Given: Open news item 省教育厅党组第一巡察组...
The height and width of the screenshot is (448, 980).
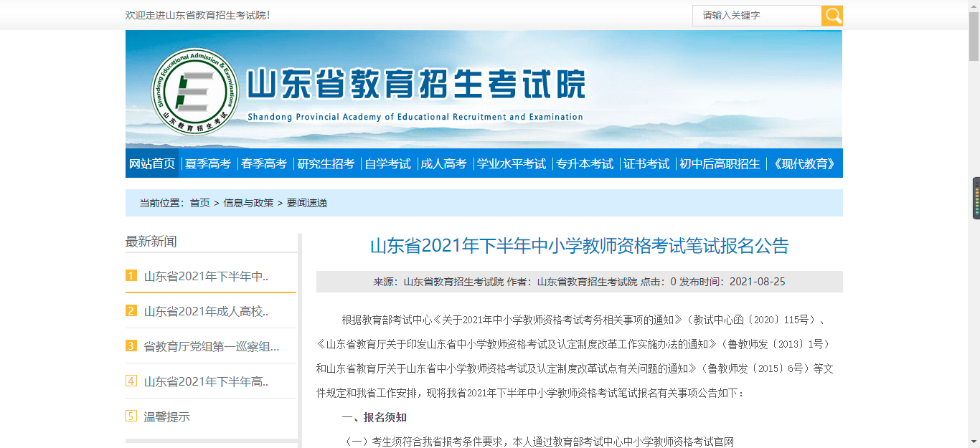Looking at the screenshot, I should tap(212, 346).
